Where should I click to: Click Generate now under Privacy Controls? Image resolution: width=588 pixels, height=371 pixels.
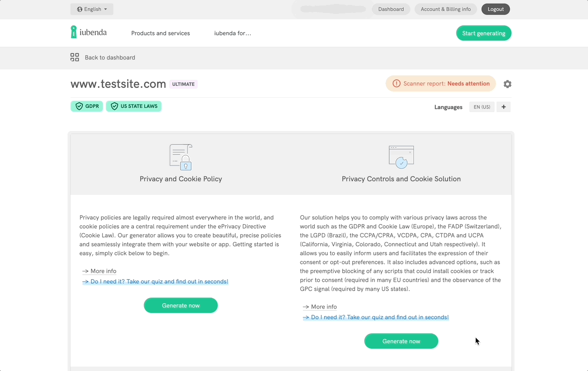pyautogui.click(x=401, y=341)
